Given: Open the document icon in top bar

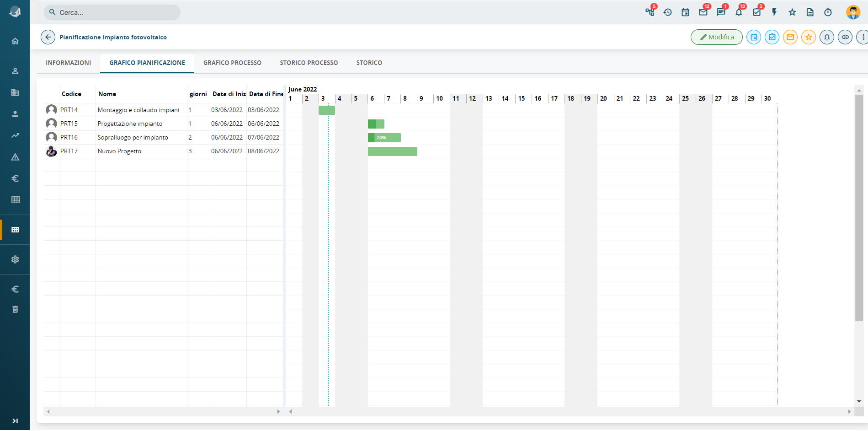Looking at the screenshot, I should [810, 12].
